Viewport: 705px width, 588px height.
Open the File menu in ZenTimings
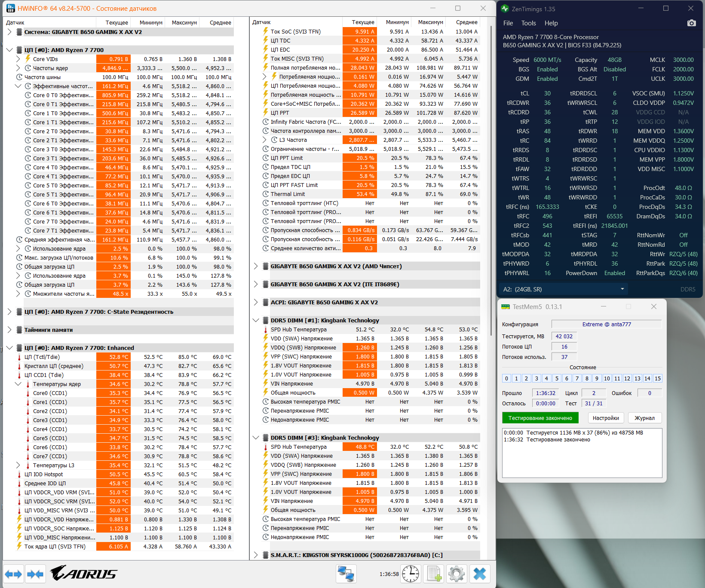tap(508, 23)
